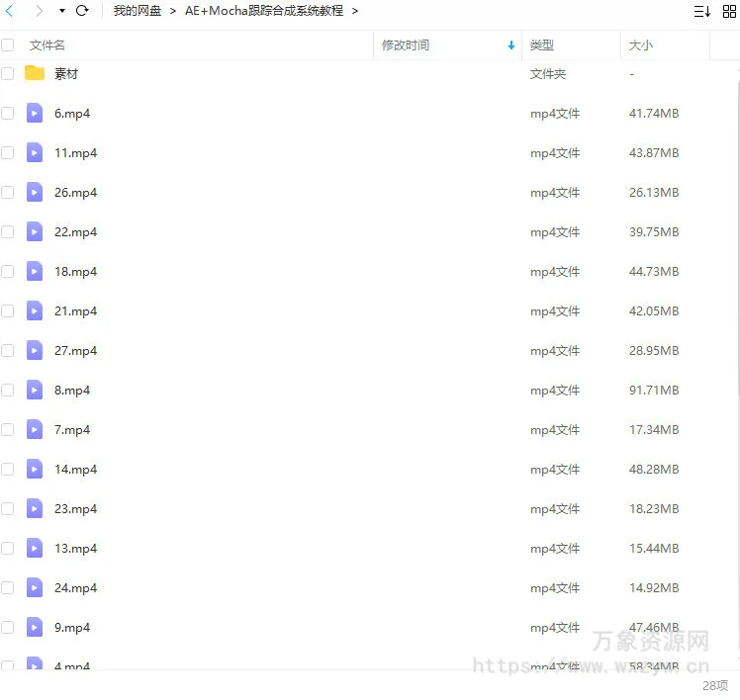Screen dimensions: 740x700
Task: Click the forward navigation arrow
Action: (x=39, y=11)
